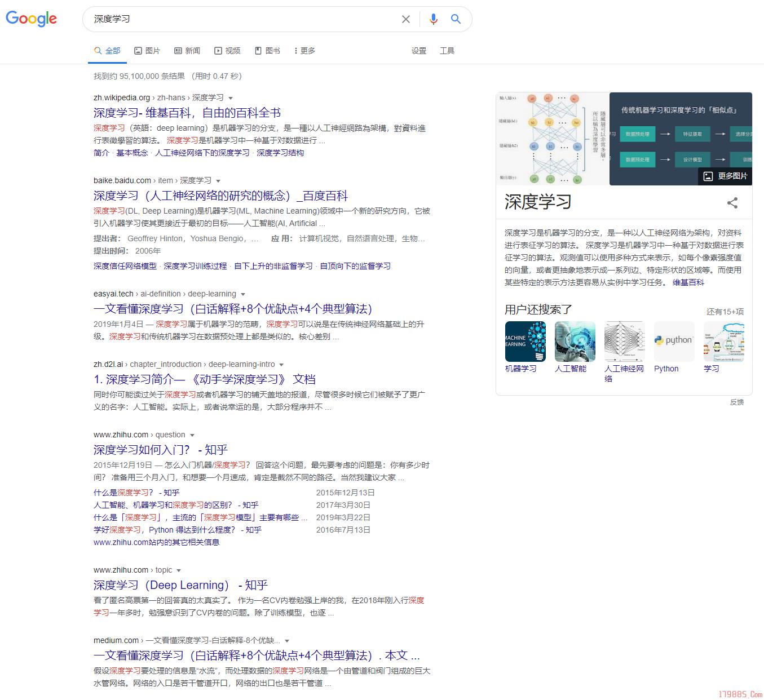Click the voice search microphone icon
This screenshot has height=700, width=764.
[433, 19]
